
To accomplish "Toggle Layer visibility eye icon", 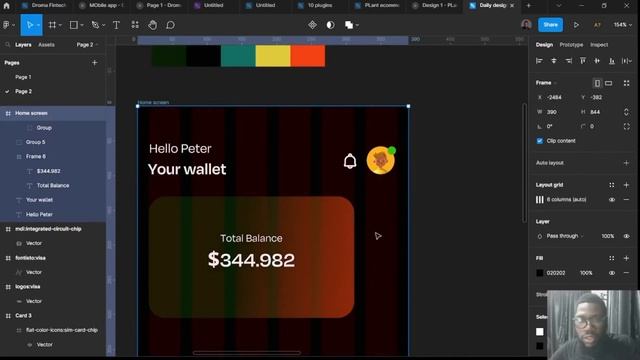I will point(627,236).
